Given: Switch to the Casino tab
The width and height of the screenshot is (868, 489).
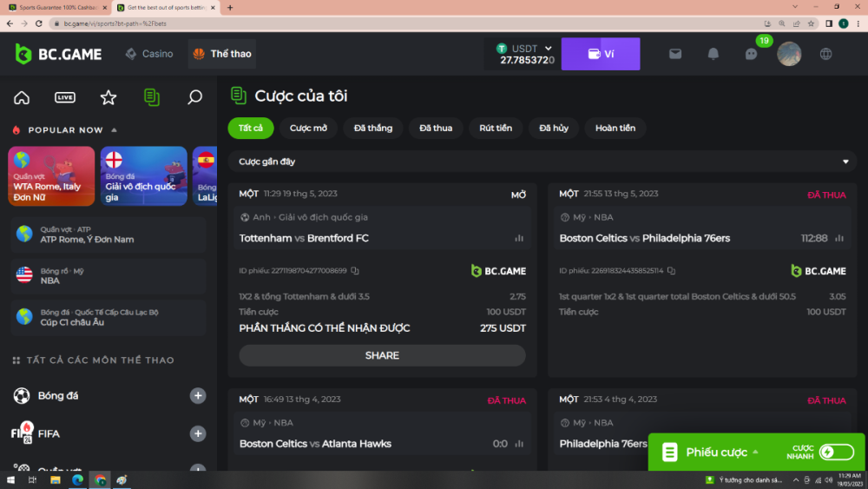Looking at the screenshot, I should [x=149, y=54].
